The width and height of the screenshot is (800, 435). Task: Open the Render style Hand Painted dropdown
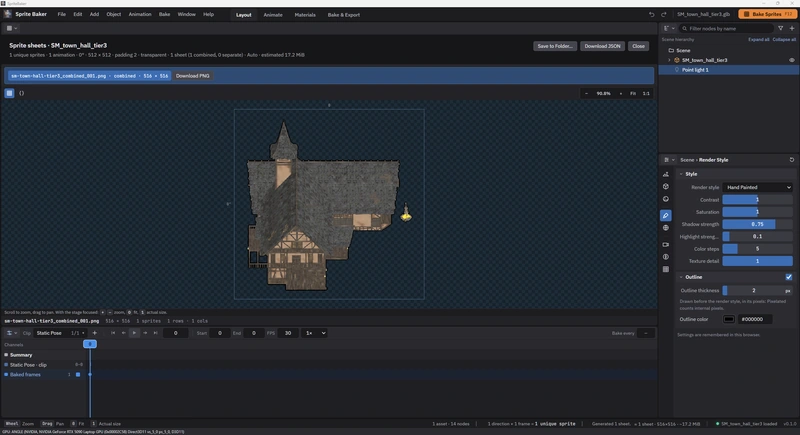[x=758, y=187]
